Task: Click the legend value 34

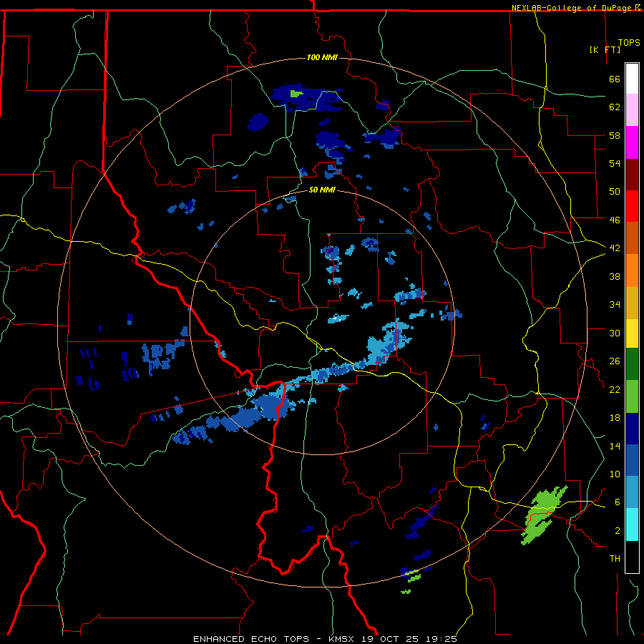Action: [x=615, y=305]
